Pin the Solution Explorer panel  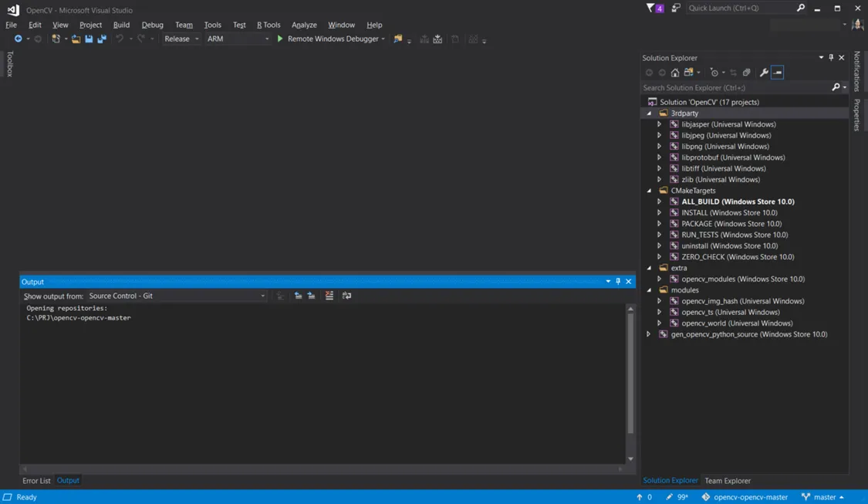point(831,58)
